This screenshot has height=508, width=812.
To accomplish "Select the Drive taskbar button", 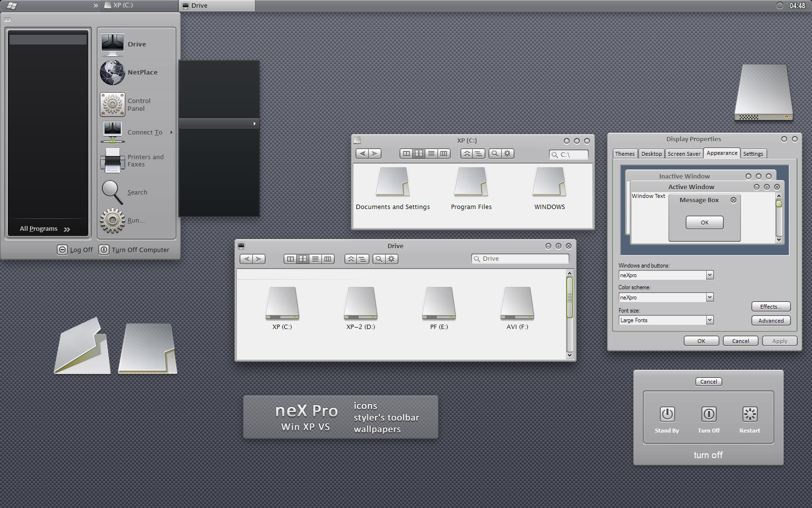I will coord(217,5).
